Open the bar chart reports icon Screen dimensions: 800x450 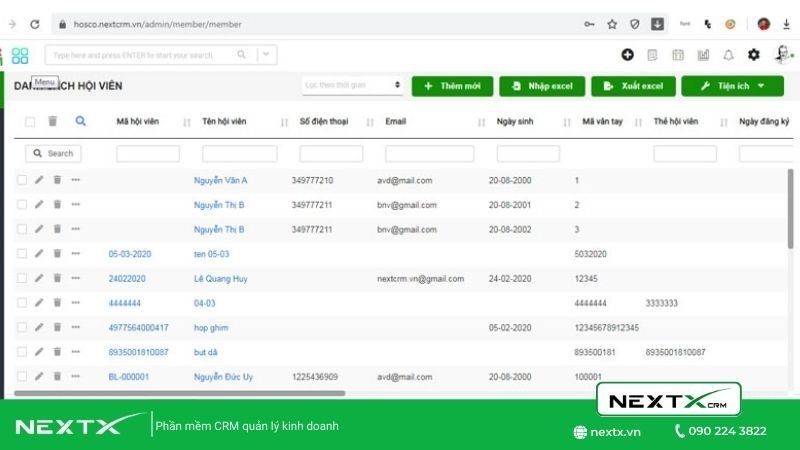point(703,55)
